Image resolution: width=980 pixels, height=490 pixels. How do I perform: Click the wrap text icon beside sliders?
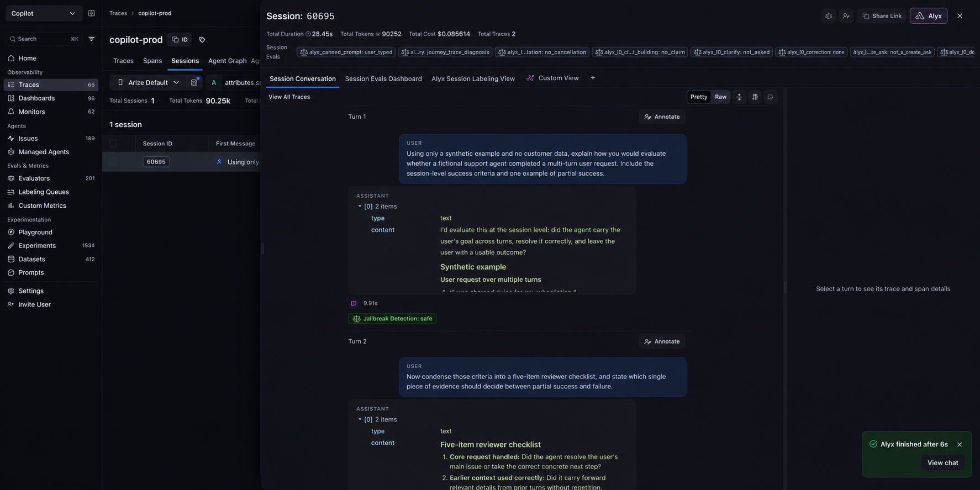click(x=770, y=97)
